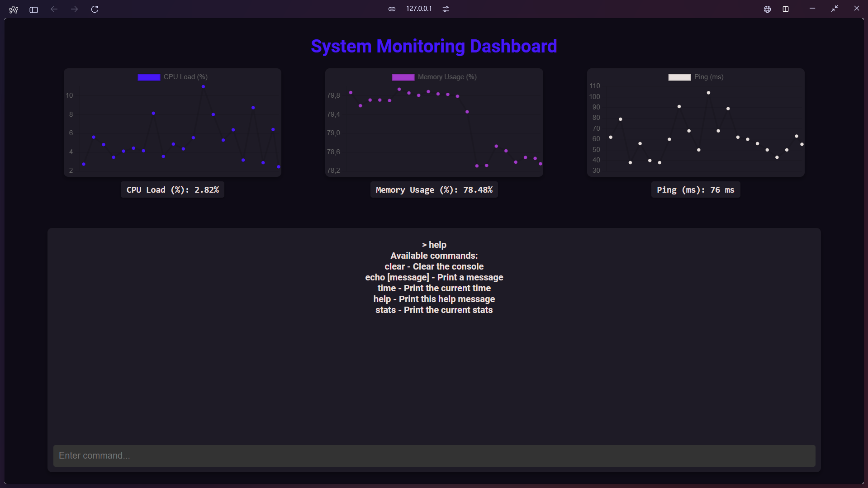Click the Enter command input field

(434, 455)
